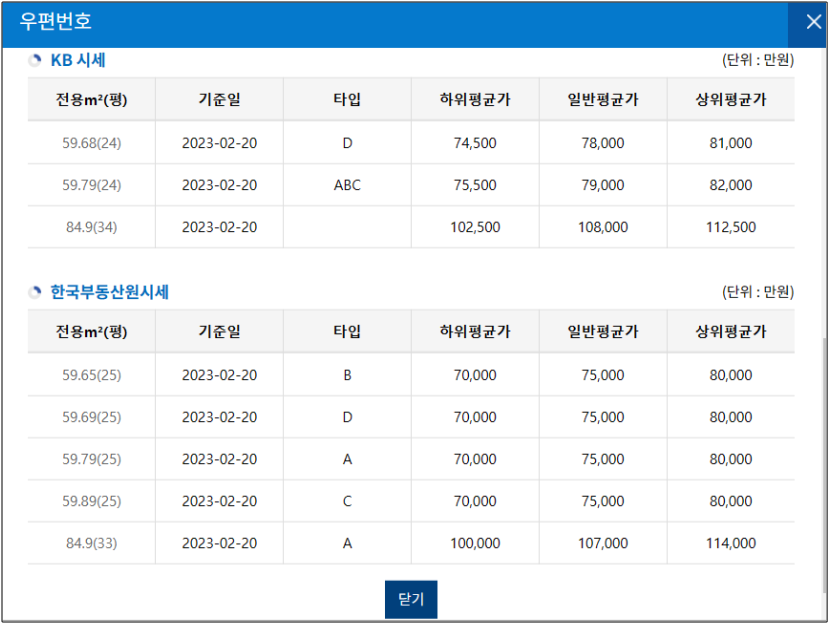Click the type B row for 59.65(25)
Screen dimensions: 828x623
click(x=347, y=374)
